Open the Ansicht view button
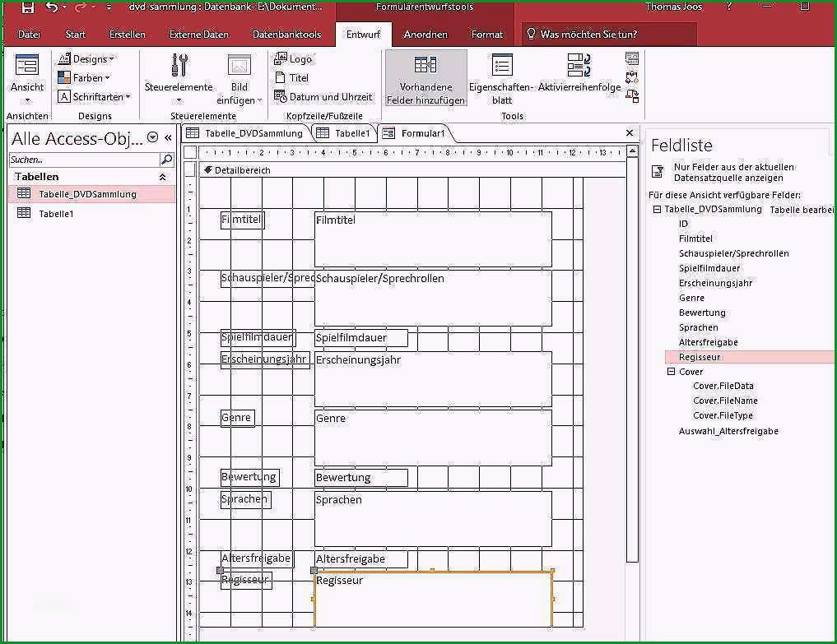 (x=26, y=78)
